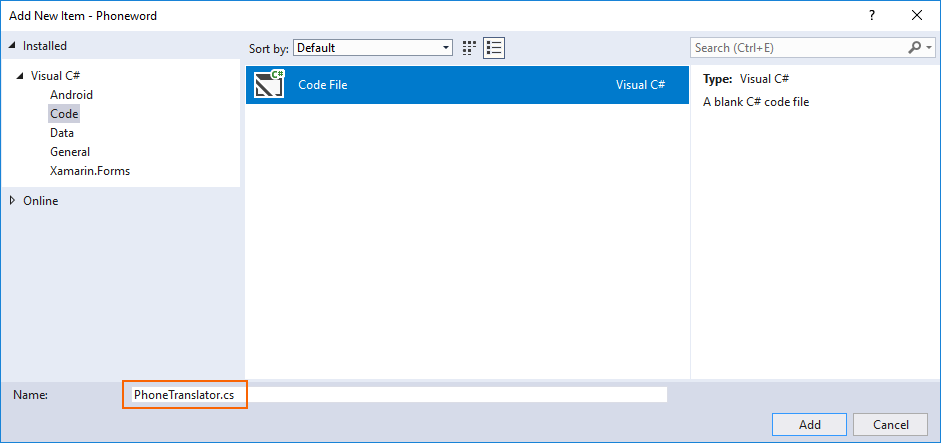This screenshot has width=941, height=443.
Task: Collapse the Visual C# tree node
Action: [x=21, y=76]
